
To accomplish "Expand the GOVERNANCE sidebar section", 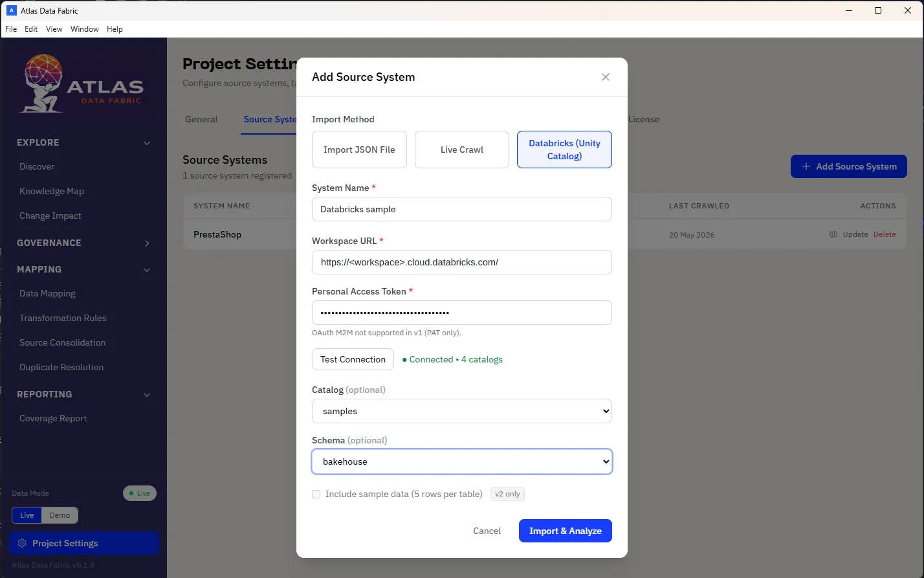I will (x=84, y=243).
